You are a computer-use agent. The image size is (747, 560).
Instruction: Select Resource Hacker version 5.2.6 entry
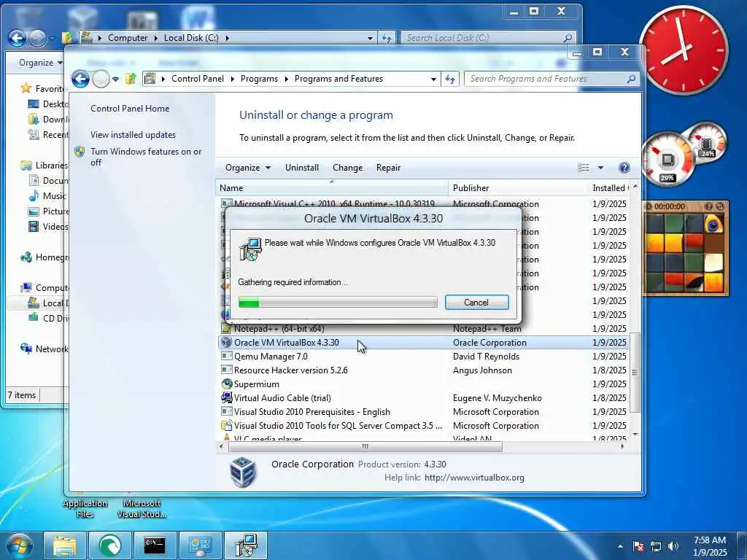point(290,370)
